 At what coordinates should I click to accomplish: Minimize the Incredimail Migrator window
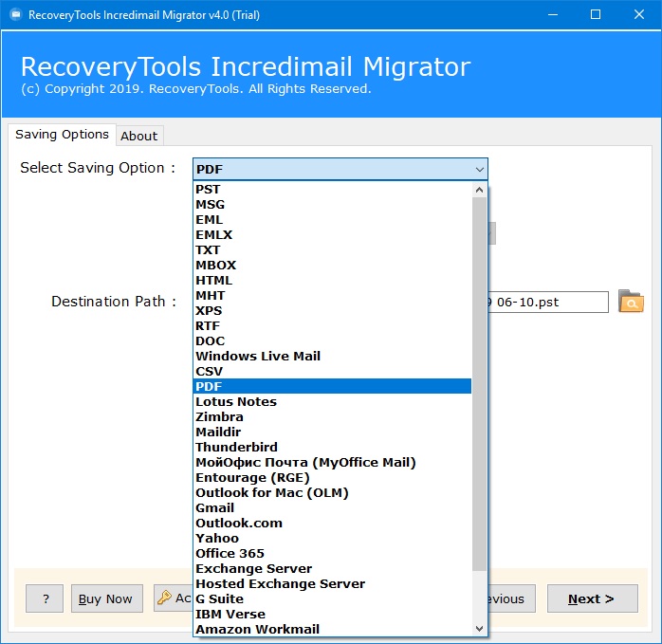click(553, 15)
